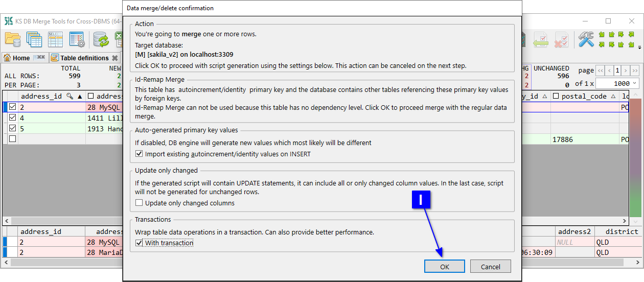Screen dimensions: 644x282
Task: Click the database refresh icon
Action: click(x=101, y=39)
